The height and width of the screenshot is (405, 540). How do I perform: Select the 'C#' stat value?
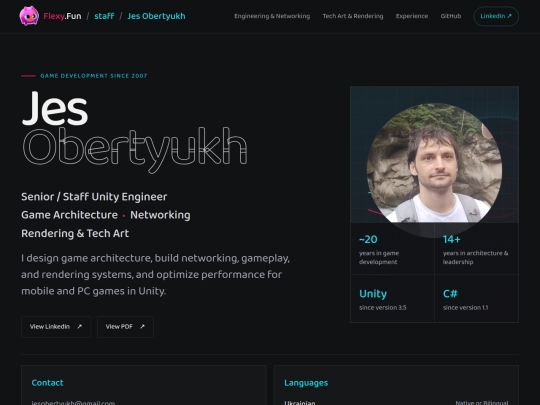click(450, 294)
